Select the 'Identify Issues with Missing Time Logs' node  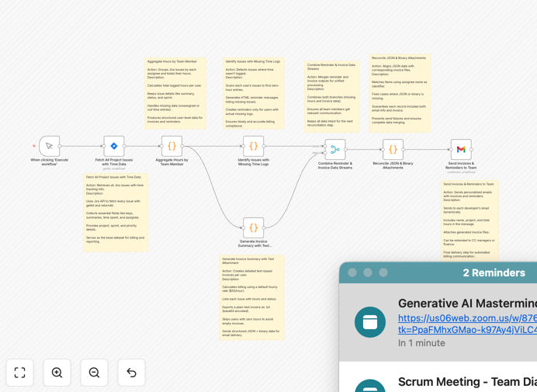tap(254, 146)
